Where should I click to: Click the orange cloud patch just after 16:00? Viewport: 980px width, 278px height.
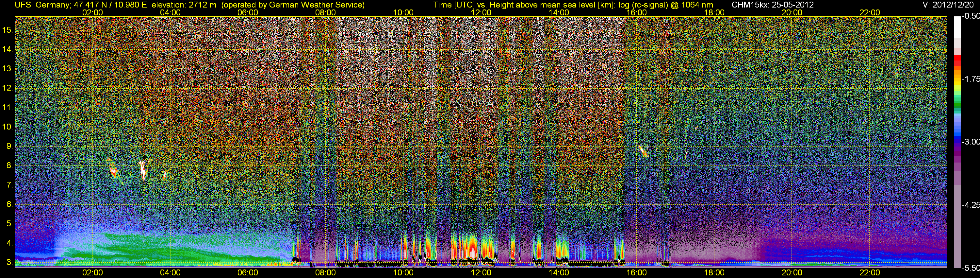click(x=643, y=151)
